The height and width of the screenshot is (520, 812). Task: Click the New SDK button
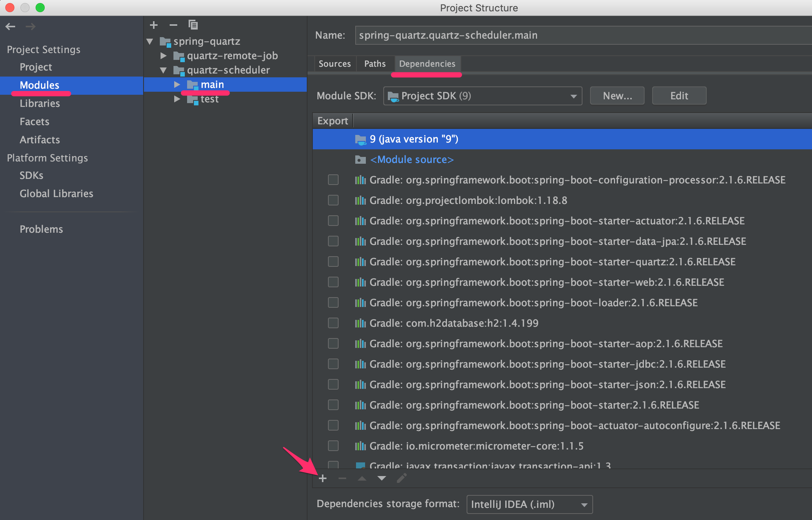tap(616, 96)
